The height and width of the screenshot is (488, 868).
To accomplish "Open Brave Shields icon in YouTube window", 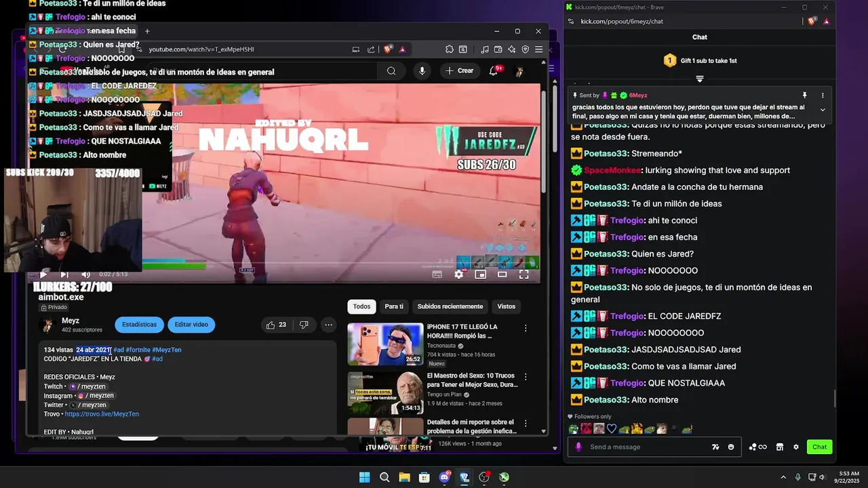I will pos(388,49).
